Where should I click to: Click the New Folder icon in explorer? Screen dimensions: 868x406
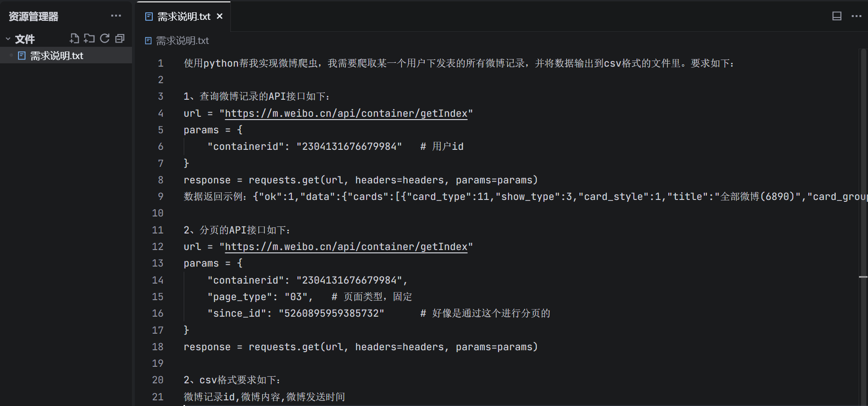pos(89,38)
